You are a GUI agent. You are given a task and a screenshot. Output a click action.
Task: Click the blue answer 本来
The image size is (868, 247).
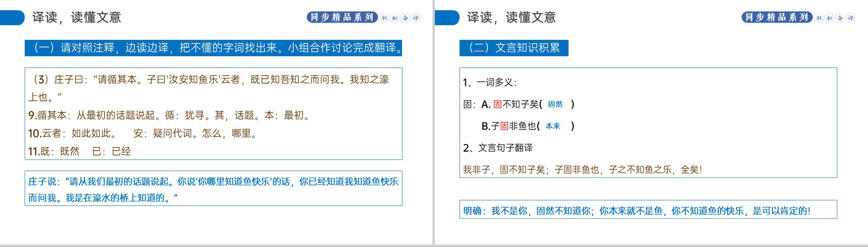(x=553, y=126)
